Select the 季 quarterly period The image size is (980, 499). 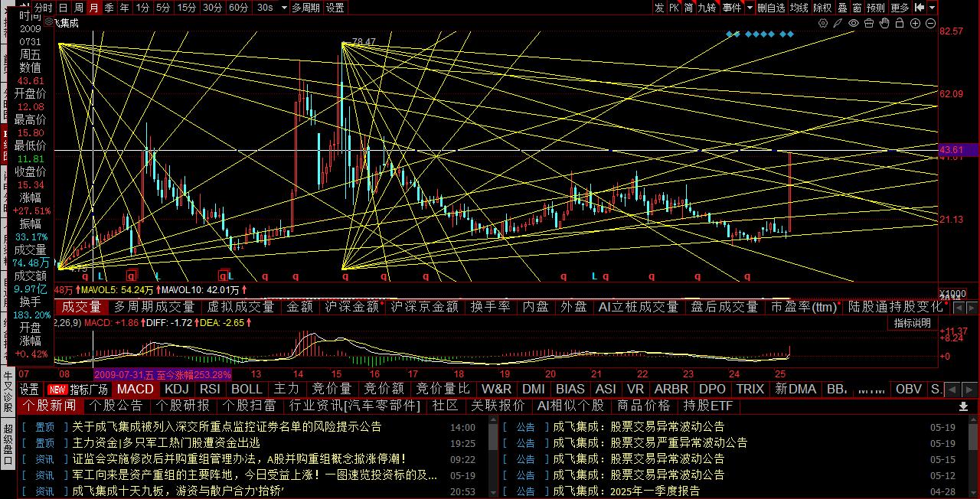point(109,8)
